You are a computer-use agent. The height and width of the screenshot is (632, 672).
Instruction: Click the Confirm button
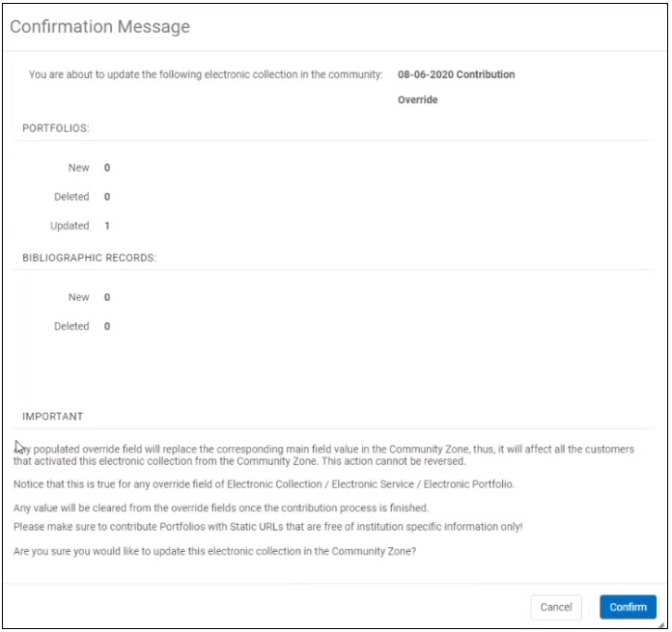pos(628,607)
